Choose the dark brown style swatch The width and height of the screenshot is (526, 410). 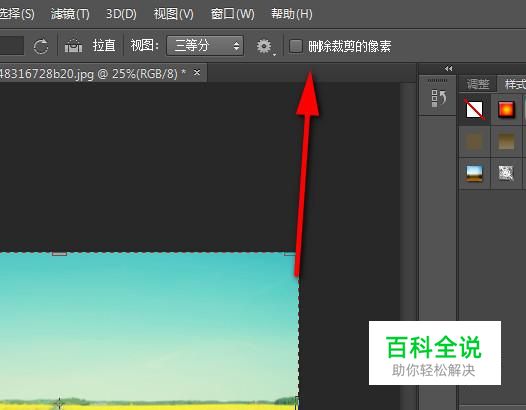click(x=475, y=141)
